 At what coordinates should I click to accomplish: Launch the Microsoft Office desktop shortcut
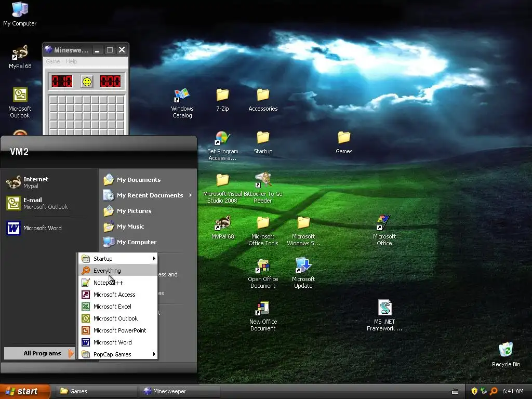click(x=384, y=231)
